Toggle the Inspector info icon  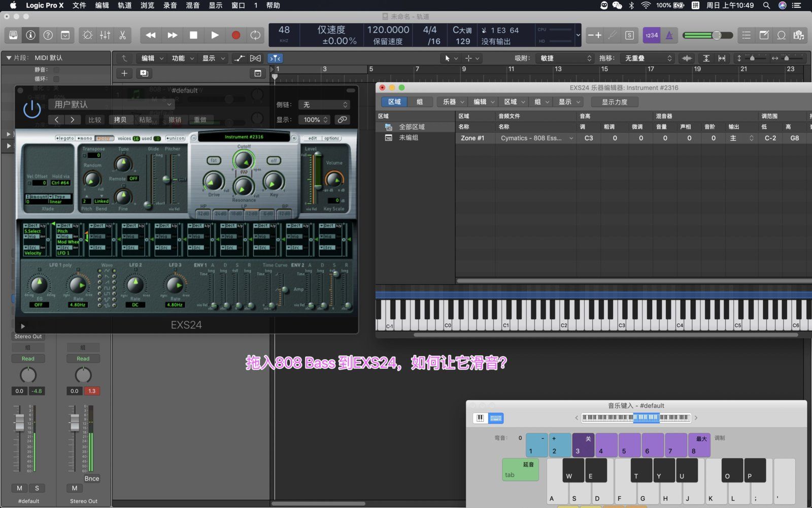pos(31,35)
